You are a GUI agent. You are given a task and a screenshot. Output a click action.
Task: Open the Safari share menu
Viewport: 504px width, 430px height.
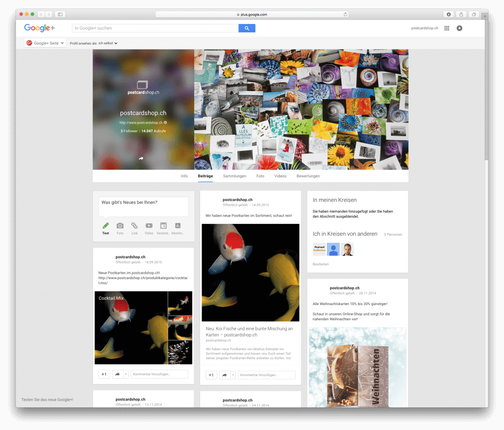coord(461,14)
